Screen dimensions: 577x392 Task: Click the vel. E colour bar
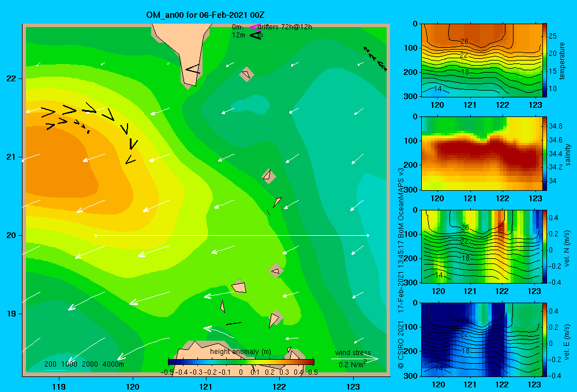coord(545,340)
